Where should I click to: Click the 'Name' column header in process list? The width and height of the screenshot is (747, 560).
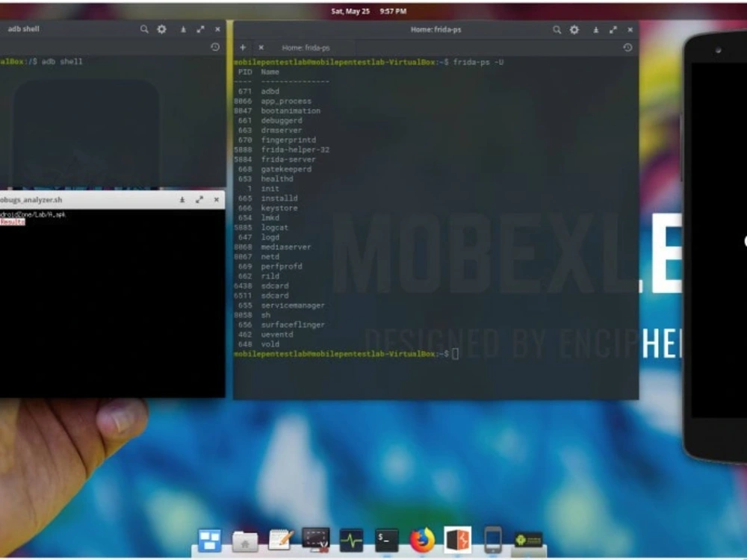click(x=270, y=72)
